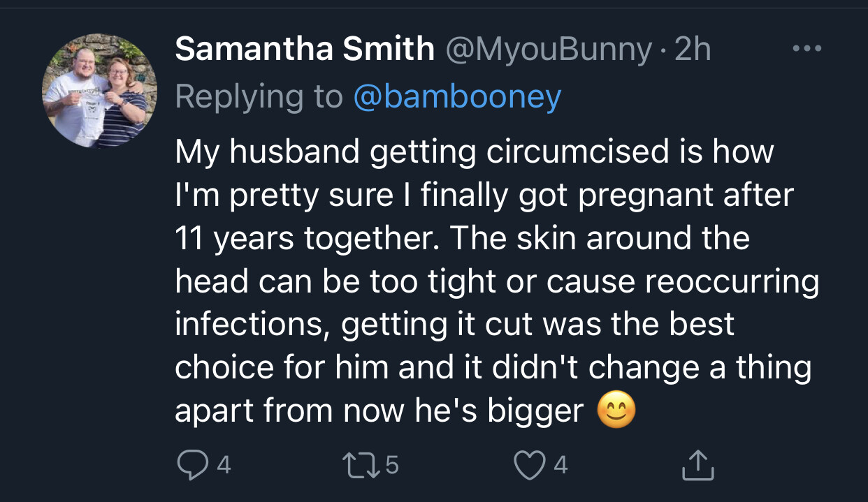Click the "Replying to" label
The height and width of the screenshot is (502, 868).
(259, 97)
